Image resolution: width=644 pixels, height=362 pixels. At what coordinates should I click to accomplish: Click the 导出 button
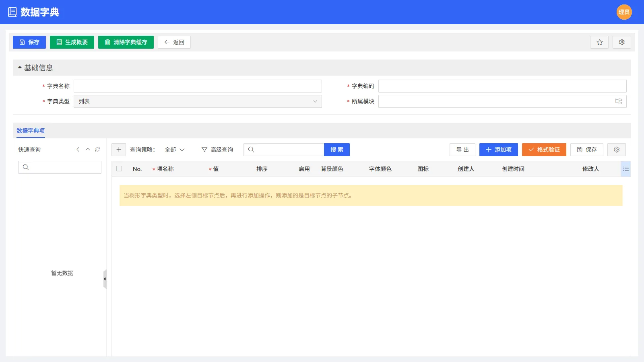(462, 150)
